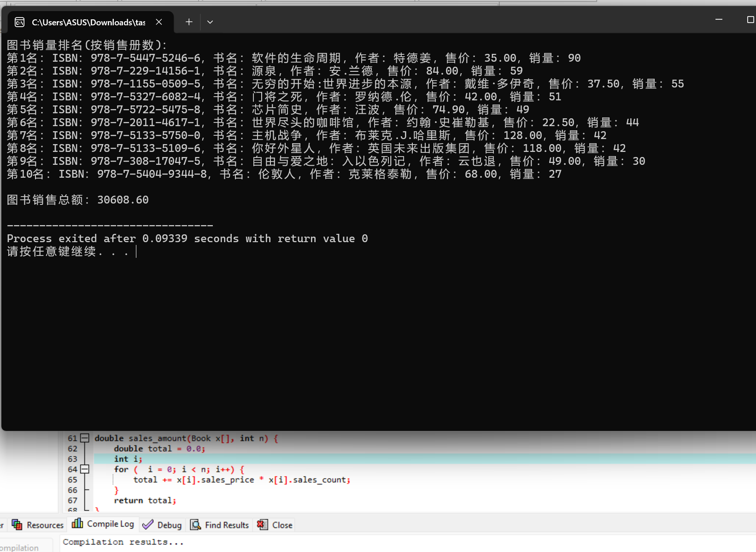Click the Resources tab icon
This screenshot has width=756, height=552.
[17, 525]
